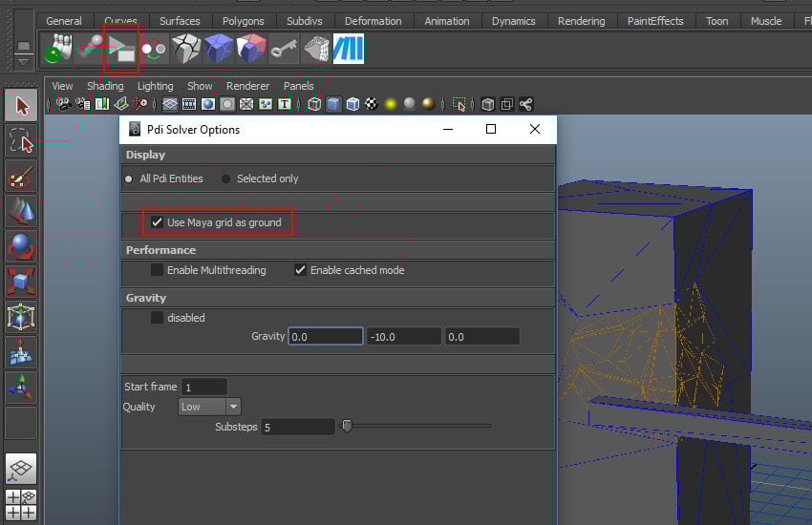Open the Shading panel menu

click(105, 86)
